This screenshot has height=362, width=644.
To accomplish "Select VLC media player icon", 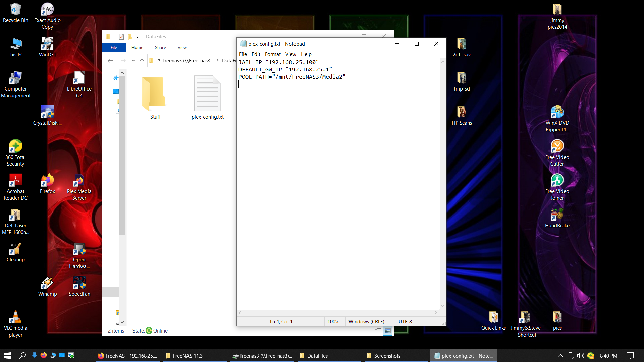I will [15, 324].
